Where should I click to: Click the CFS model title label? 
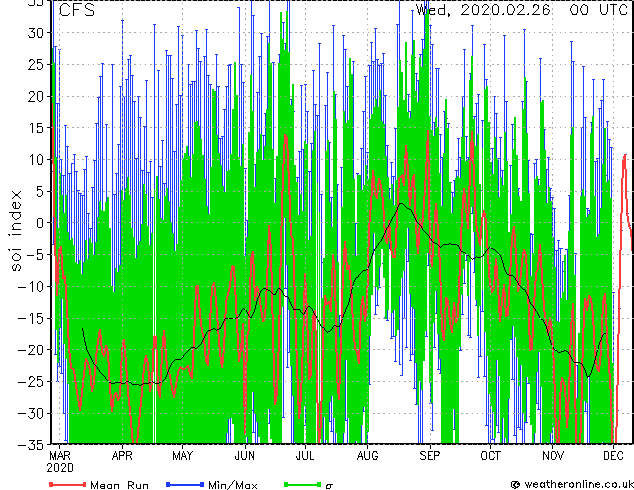77,10
